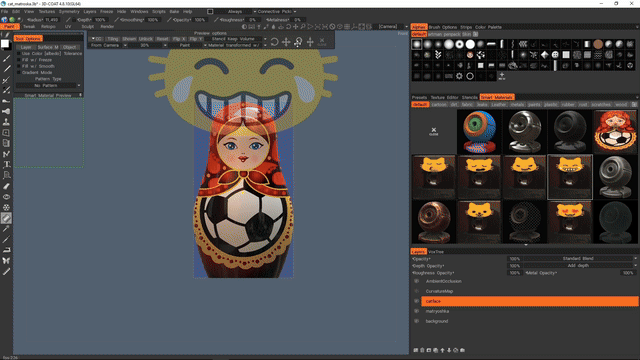Toggle visibility of AmbientOcclusion layer

pos(416,281)
